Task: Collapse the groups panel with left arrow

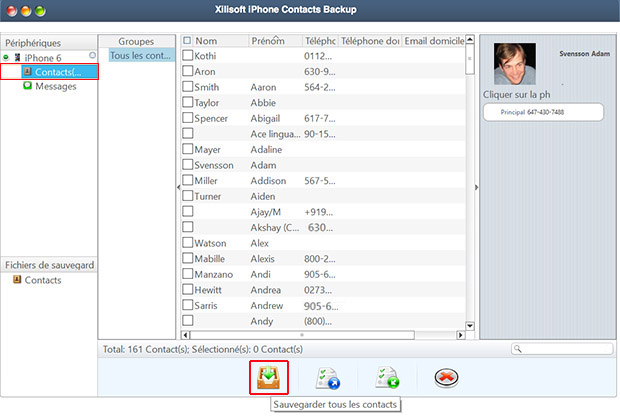Action: [x=178, y=187]
